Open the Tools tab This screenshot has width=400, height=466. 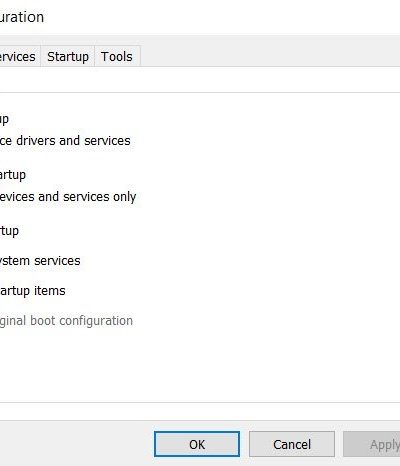click(x=117, y=56)
